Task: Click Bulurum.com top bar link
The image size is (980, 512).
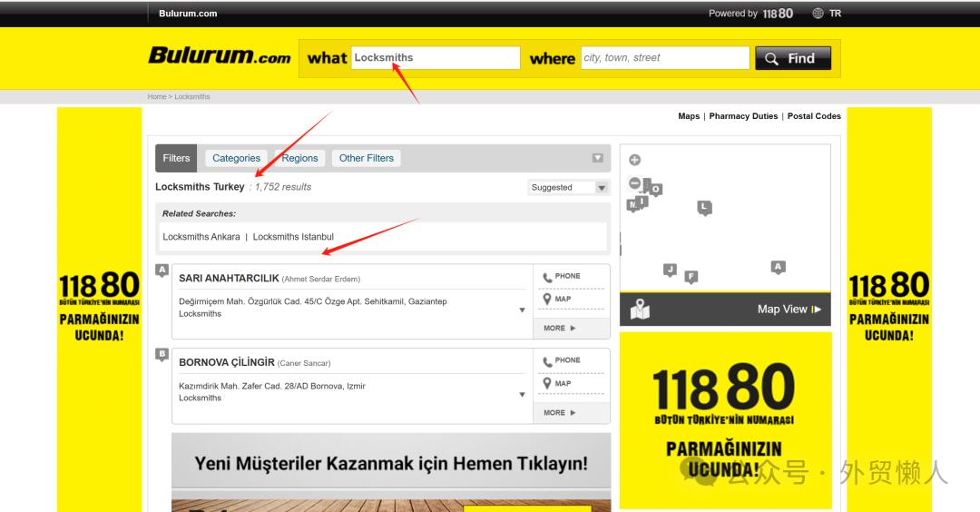Action: click(x=188, y=13)
